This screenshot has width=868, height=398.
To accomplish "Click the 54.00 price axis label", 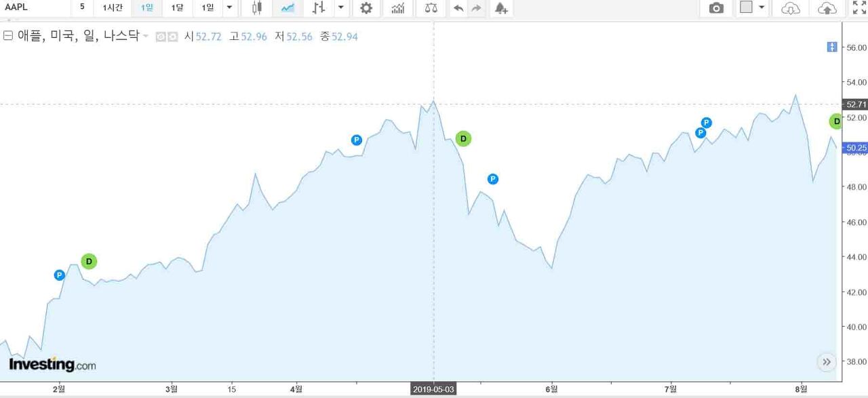I will click(x=856, y=83).
